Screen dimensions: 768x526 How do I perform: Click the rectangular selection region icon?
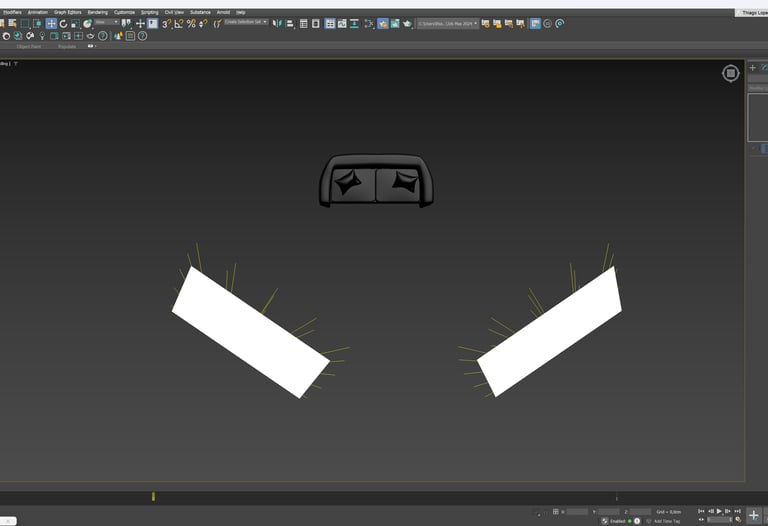[24, 24]
